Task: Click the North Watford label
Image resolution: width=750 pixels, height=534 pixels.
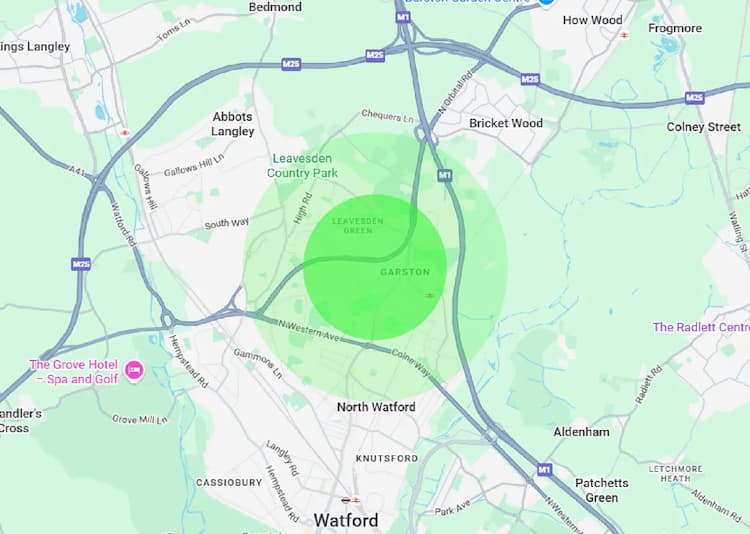Action: [x=376, y=407]
